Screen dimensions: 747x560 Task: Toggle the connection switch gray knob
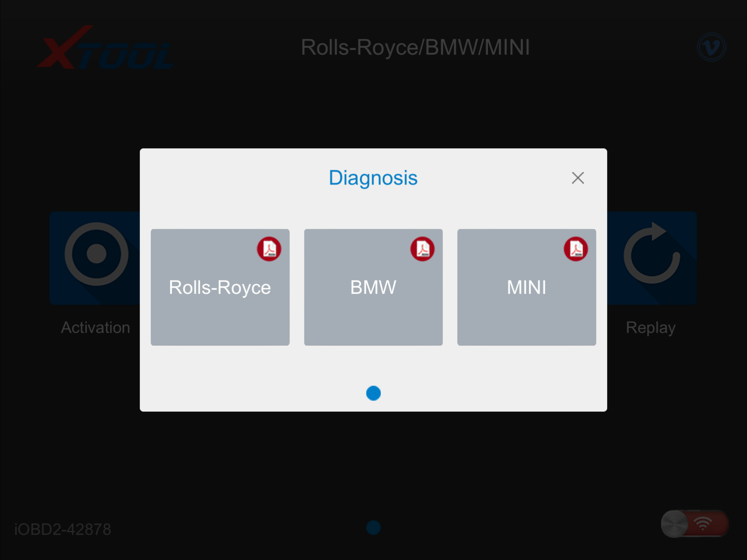pos(674,524)
